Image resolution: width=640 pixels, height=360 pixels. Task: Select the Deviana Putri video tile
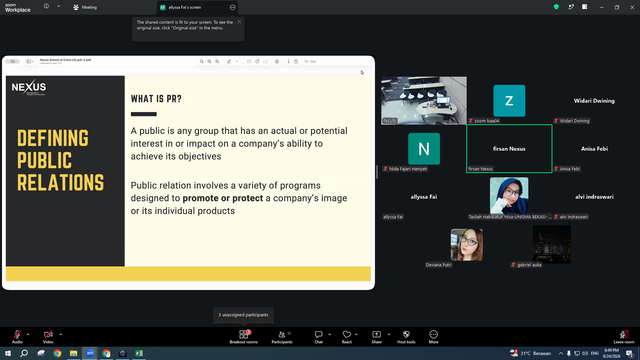[x=467, y=245]
